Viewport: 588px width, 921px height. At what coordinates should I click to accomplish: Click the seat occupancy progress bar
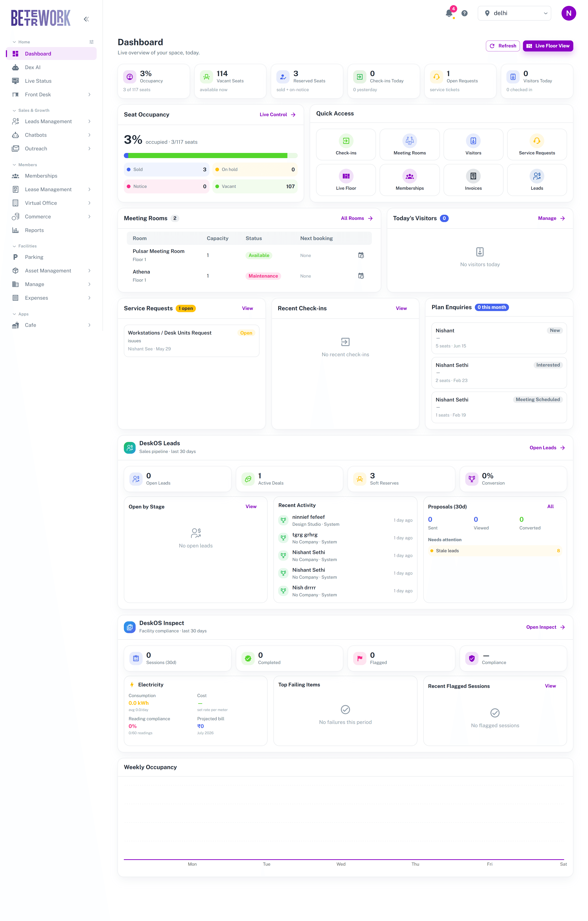211,156
